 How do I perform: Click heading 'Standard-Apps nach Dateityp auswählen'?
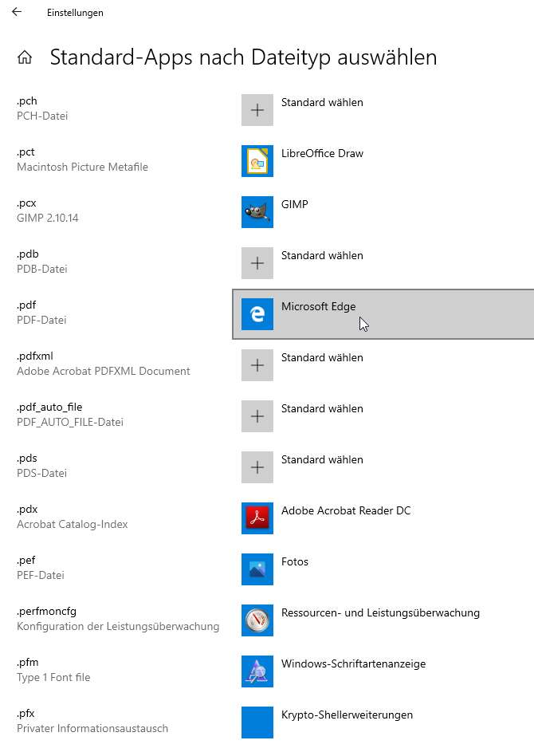pyautogui.click(x=243, y=57)
